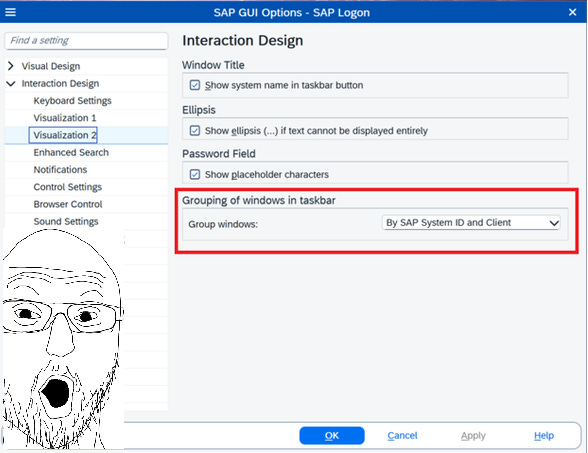Image resolution: width=588 pixels, height=453 pixels.
Task: Click the Password Field section label
Action: coord(219,154)
